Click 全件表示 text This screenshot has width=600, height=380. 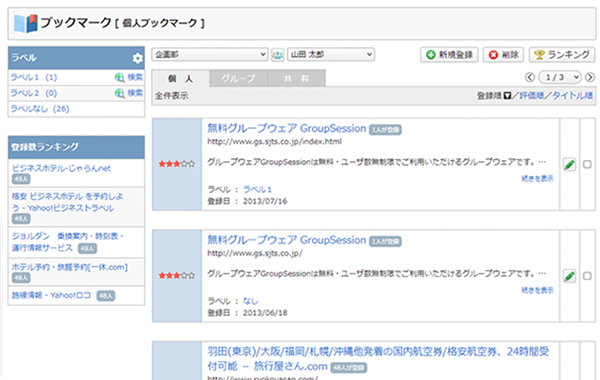click(171, 96)
